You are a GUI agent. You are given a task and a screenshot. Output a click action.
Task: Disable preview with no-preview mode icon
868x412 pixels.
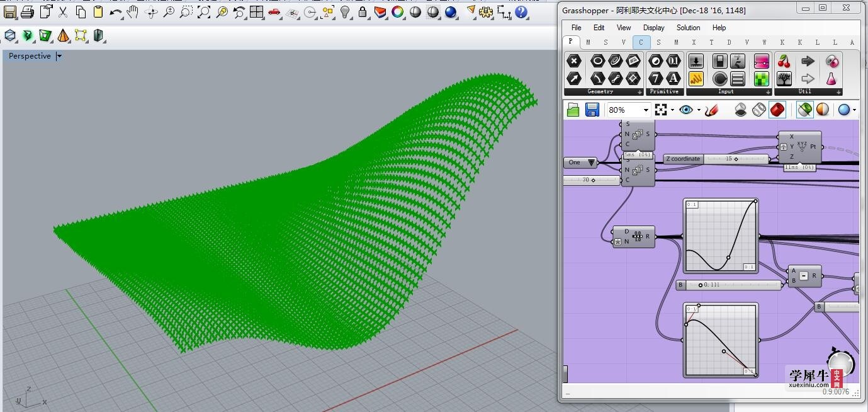pos(741,110)
